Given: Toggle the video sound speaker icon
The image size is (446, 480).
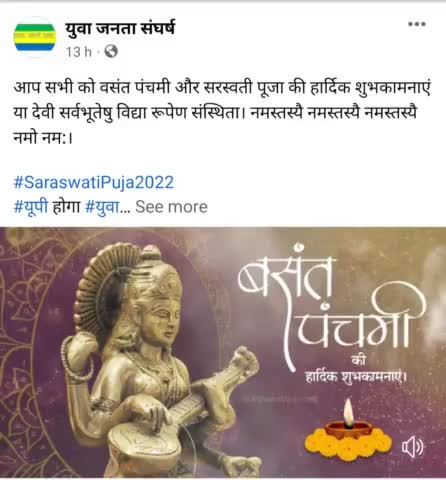Looking at the screenshot, I should (412, 447).
